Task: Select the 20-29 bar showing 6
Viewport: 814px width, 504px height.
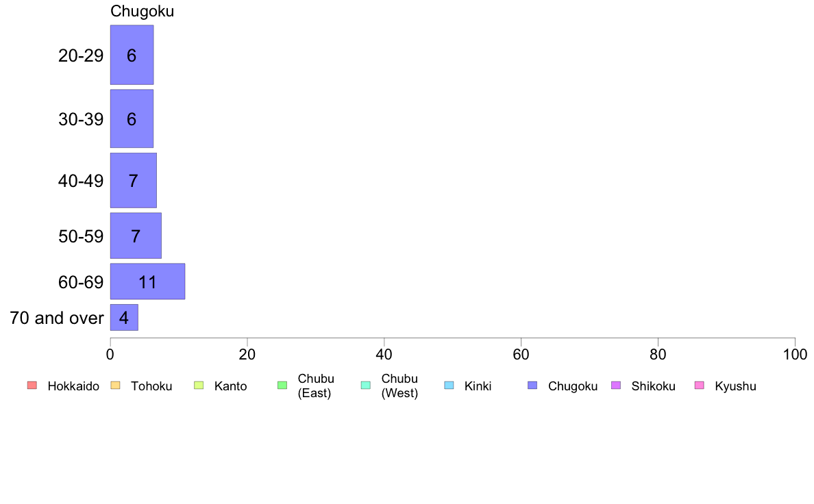Action: pos(132,55)
